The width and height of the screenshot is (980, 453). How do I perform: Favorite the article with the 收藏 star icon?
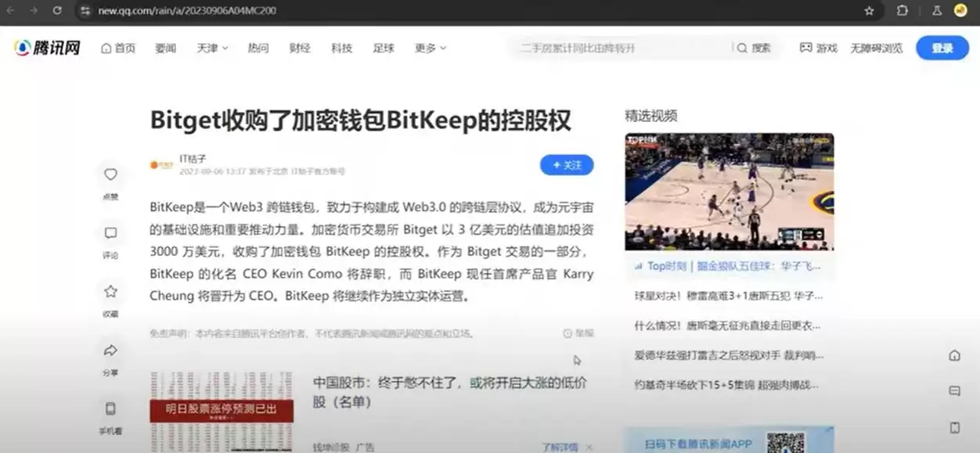click(x=110, y=291)
